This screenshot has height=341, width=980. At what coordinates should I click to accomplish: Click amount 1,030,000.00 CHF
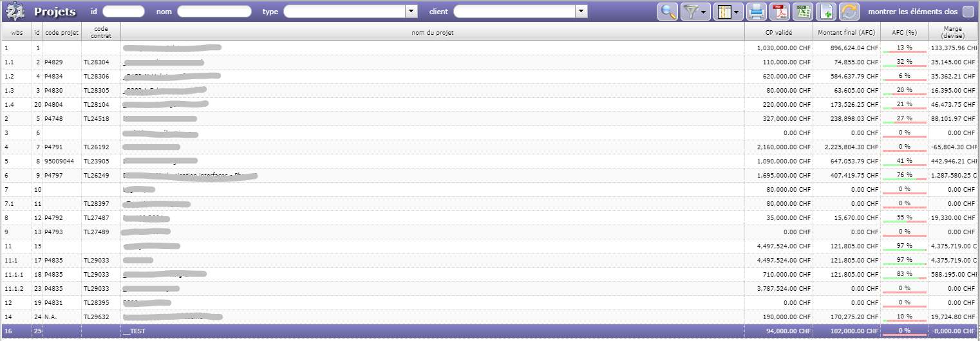point(784,48)
